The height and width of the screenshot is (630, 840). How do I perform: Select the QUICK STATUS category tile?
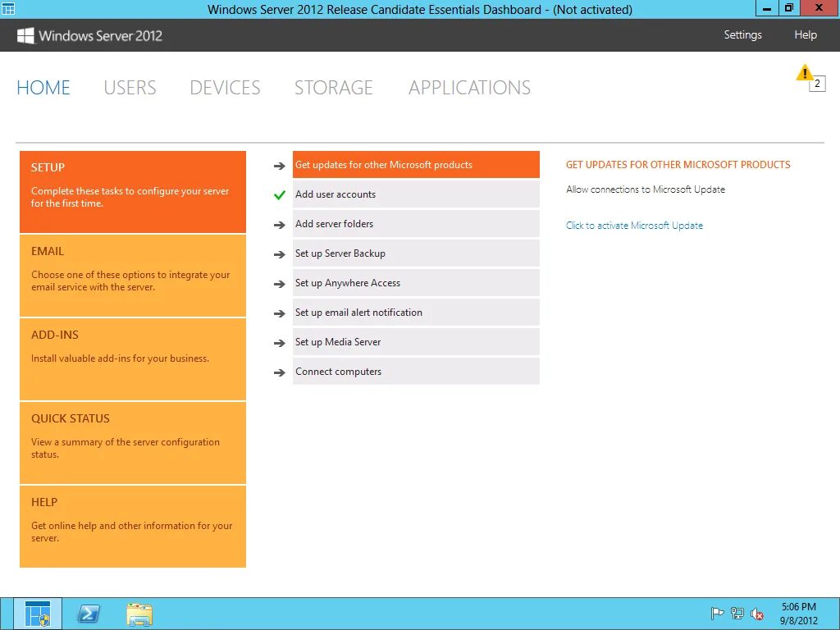[x=133, y=442]
